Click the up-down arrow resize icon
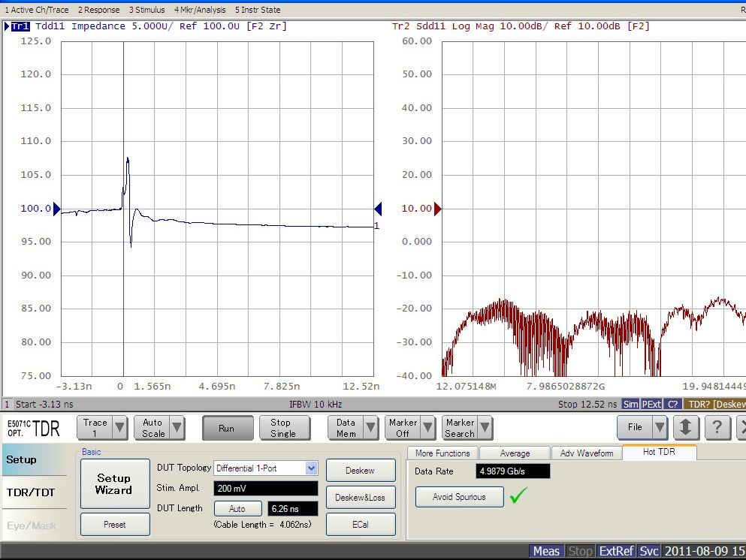746x560 pixels. pyautogui.click(x=687, y=428)
